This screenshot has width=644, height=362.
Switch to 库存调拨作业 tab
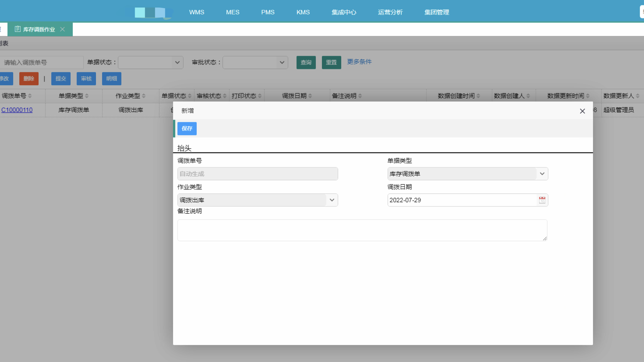[38, 29]
